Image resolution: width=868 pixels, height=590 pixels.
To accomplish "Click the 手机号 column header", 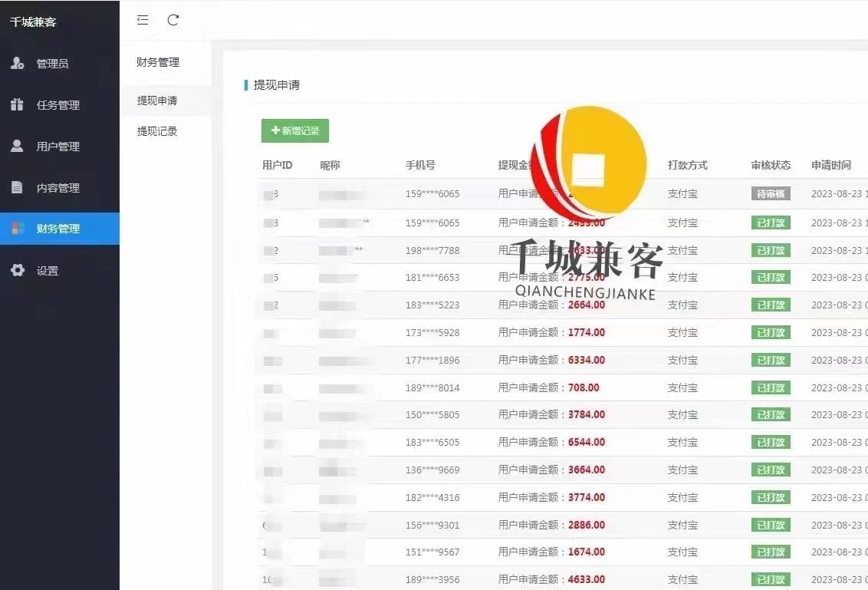I will tap(420, 165).
